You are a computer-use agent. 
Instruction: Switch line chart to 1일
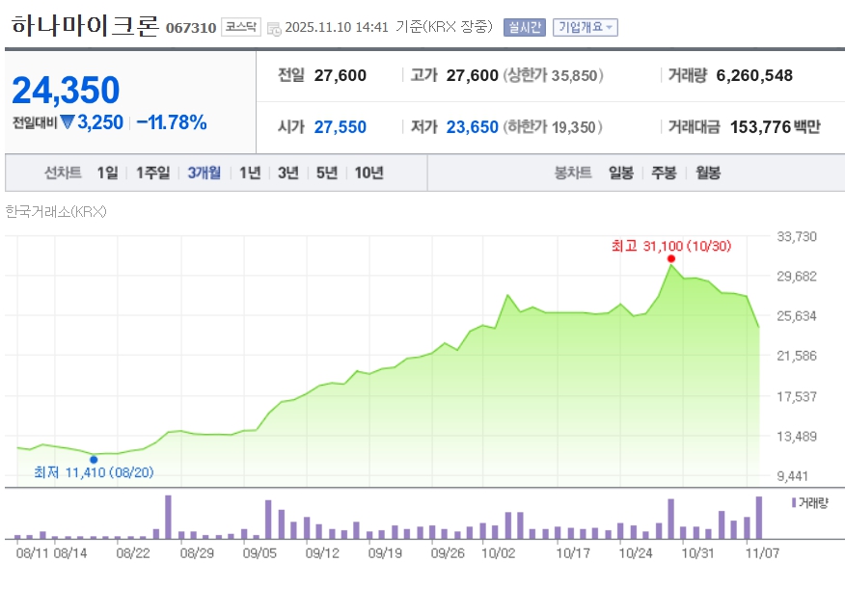[107, 174]
